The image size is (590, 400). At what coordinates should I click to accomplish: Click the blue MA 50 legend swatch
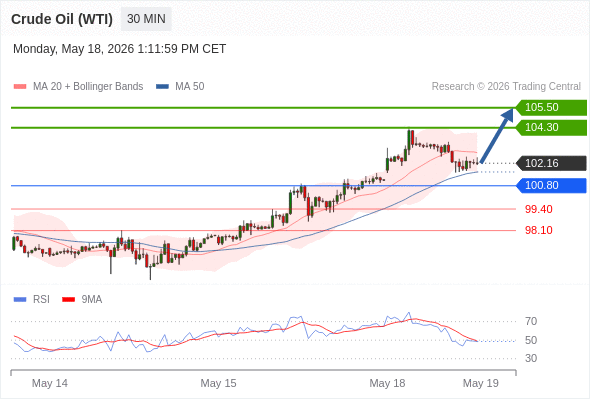click(x=162, y=87)
